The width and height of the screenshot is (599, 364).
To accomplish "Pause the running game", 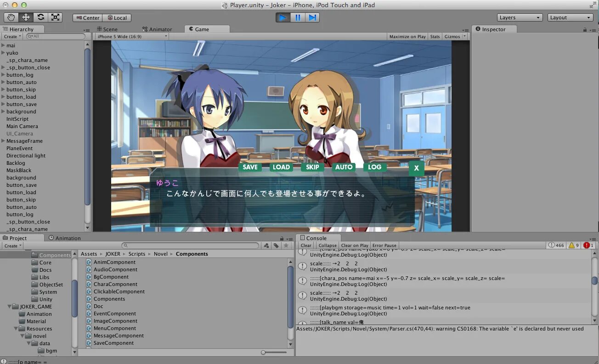I will coord(298,17).
